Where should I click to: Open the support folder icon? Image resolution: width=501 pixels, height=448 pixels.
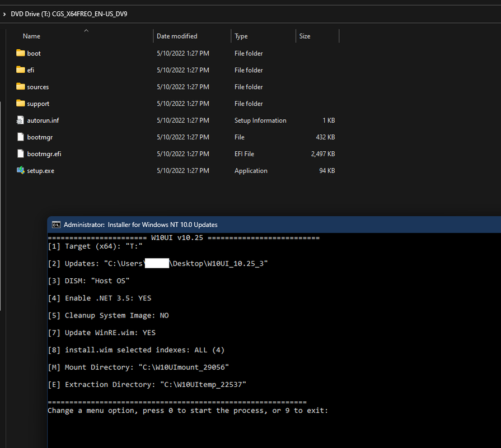[21, 103]
